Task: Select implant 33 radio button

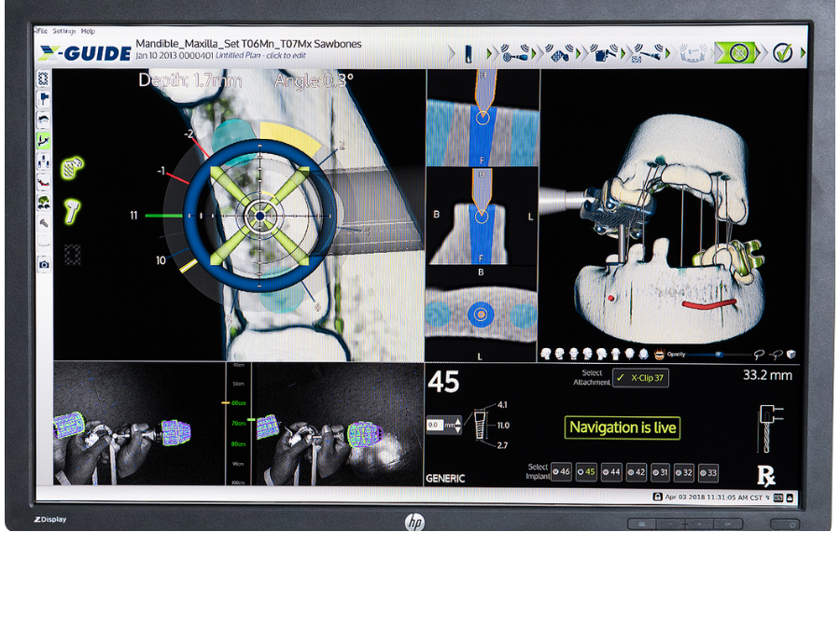Action: click(708, 473)
